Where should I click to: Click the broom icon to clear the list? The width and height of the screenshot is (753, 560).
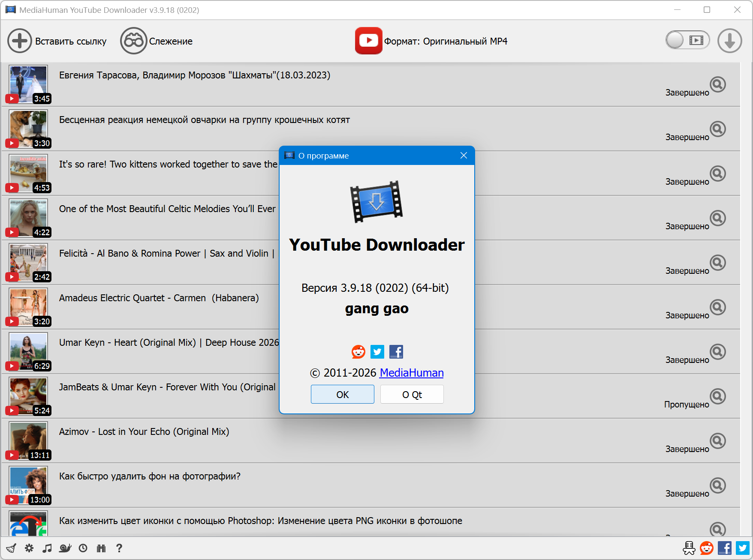[11, 548]
